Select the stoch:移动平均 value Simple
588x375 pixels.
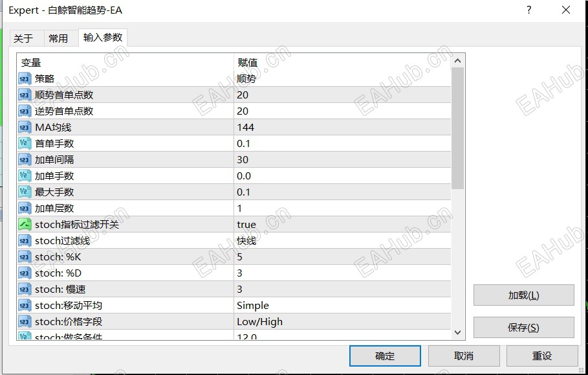point(253,306)
